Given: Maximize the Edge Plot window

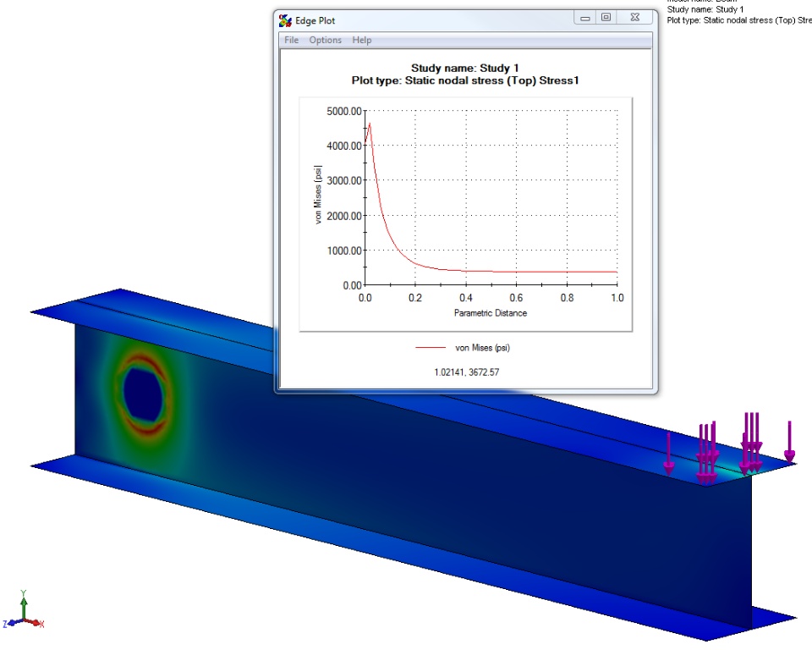Looking at the screenshot, I should 606,18.
